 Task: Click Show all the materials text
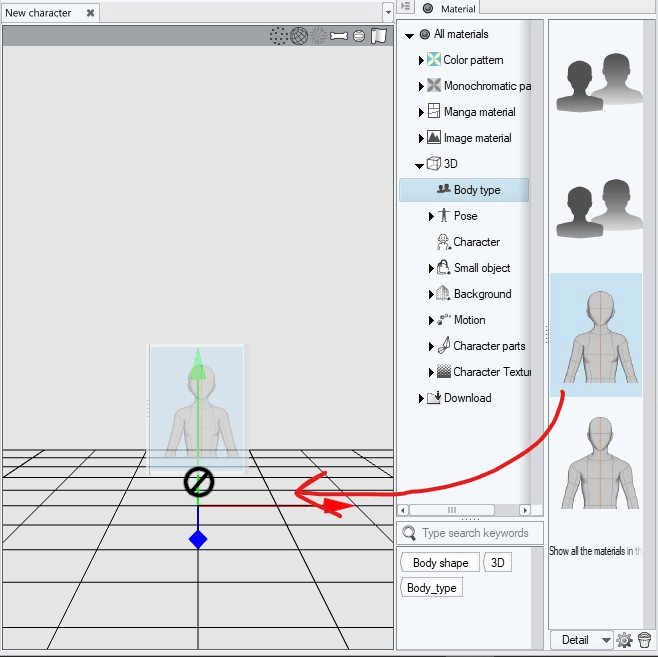pyautogui.click(x=595, y=551)
